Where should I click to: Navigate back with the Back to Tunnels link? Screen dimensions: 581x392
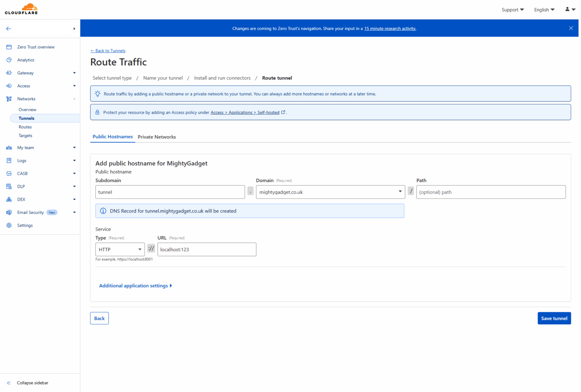(108, 51)
